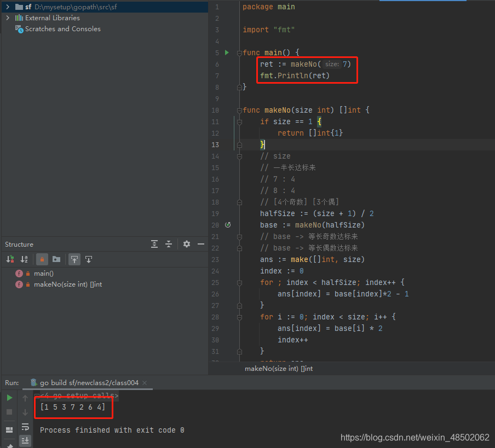495x448 pixels.
Task: Expand the External Libraries node
Action: pos(8,18)
